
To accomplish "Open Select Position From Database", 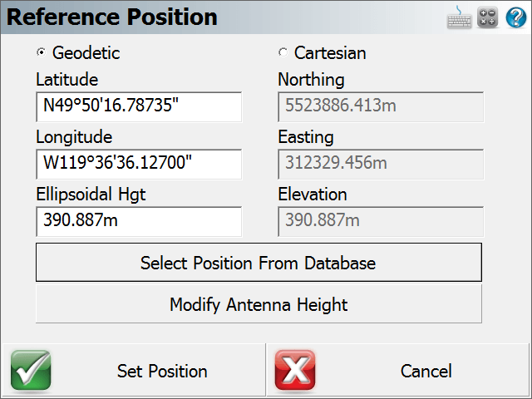I will click(x=259, y=263).
